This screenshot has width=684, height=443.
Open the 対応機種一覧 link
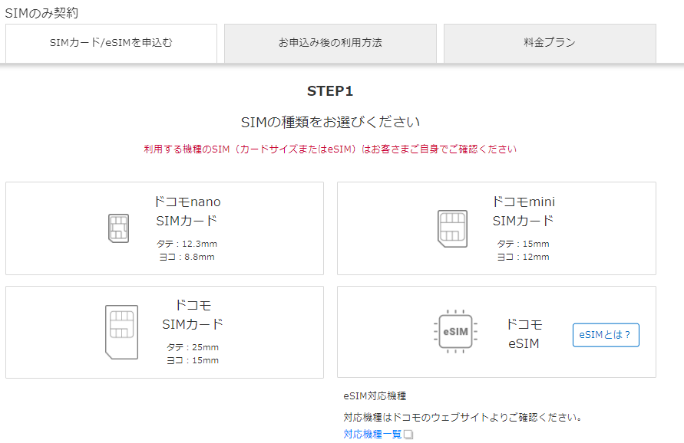[x=373, y=434]
